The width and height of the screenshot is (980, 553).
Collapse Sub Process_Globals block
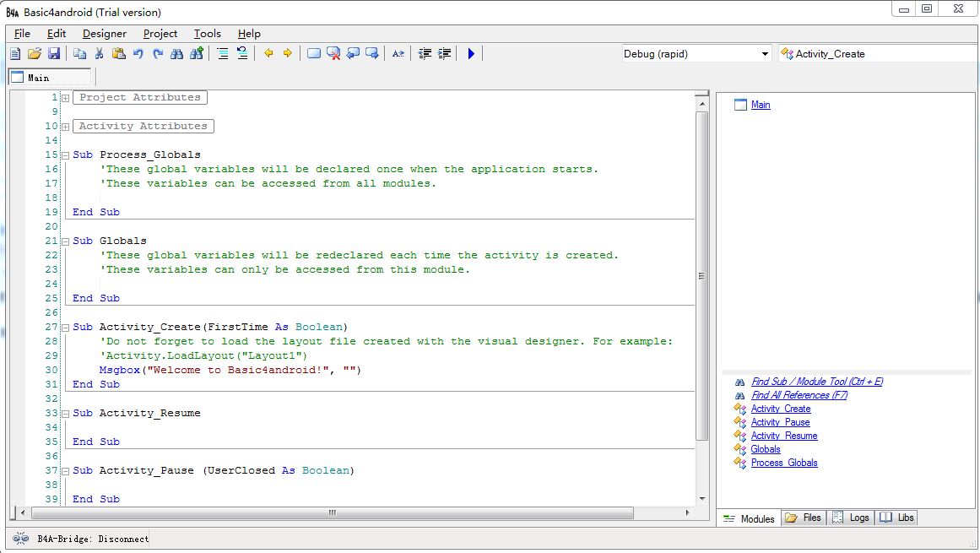pyautogui.click(x=65, y=155)
